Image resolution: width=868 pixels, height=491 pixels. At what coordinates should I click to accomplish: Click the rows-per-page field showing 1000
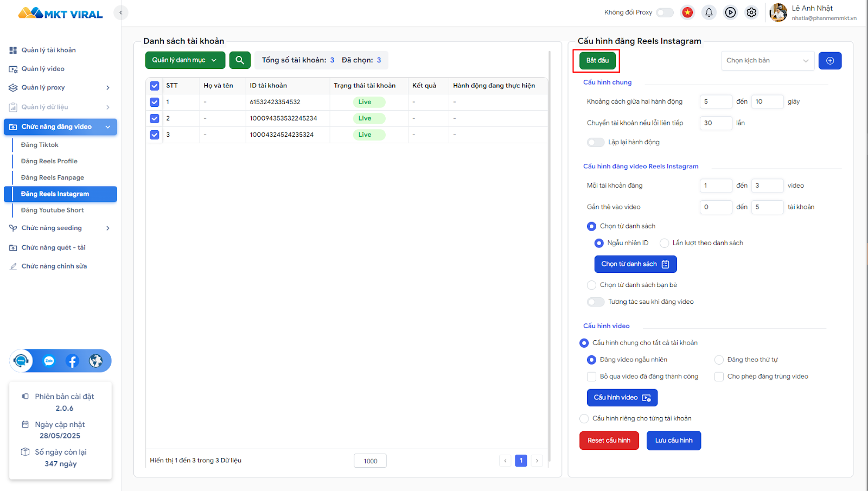tap(371, 461)
